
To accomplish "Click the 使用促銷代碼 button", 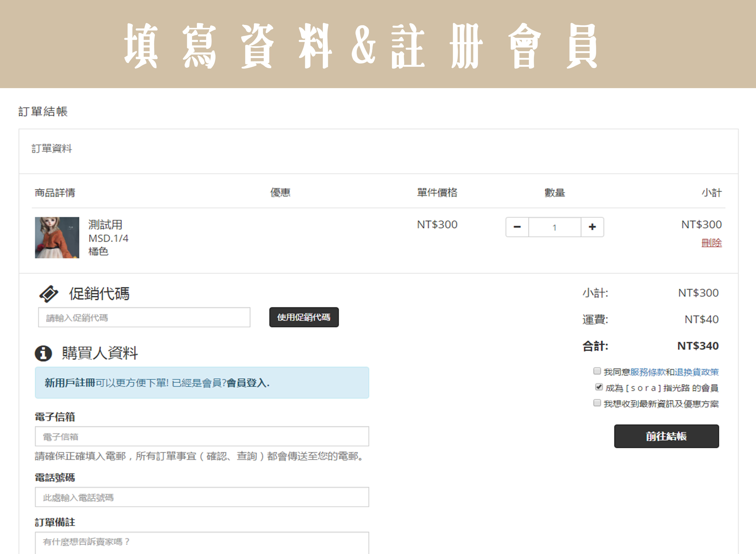I will [304, 317].
